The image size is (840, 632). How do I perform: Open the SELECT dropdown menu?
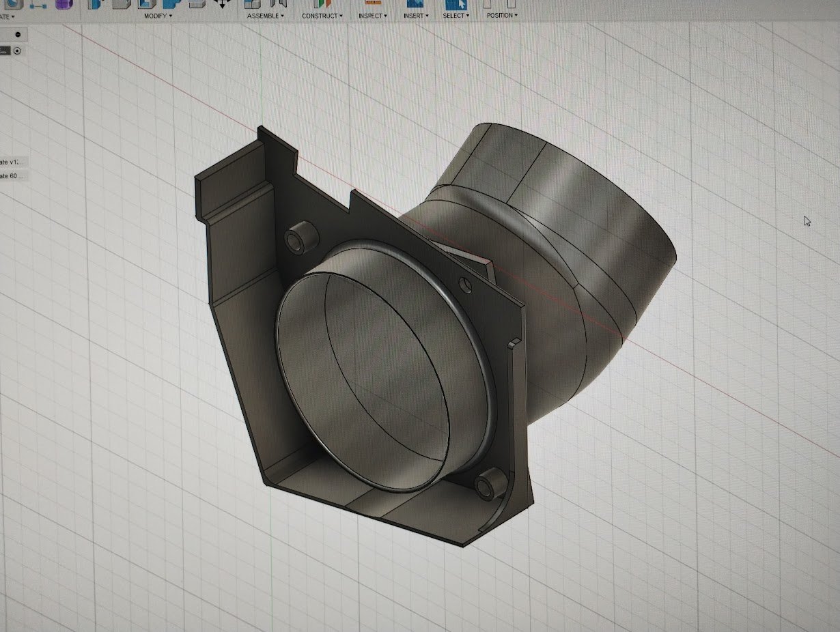(456, 15)
